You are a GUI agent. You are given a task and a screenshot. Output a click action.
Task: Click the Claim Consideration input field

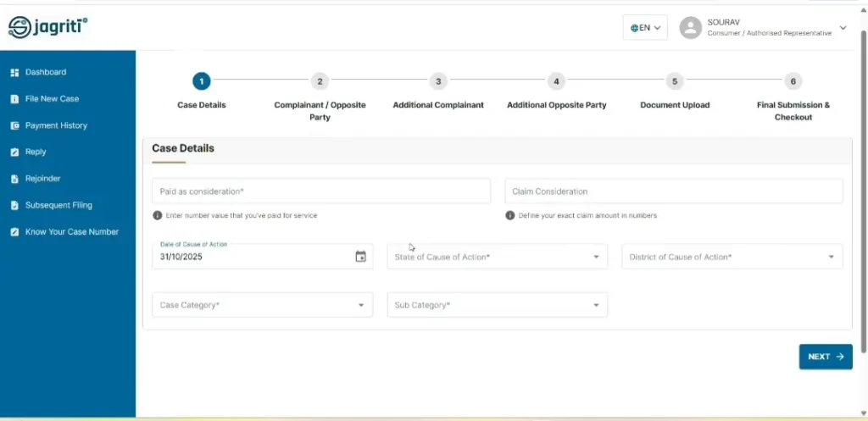coord(674,191)
